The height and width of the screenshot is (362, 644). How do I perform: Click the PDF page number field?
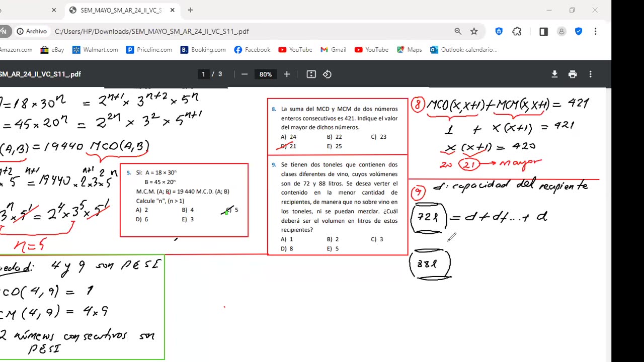(203, 74)
